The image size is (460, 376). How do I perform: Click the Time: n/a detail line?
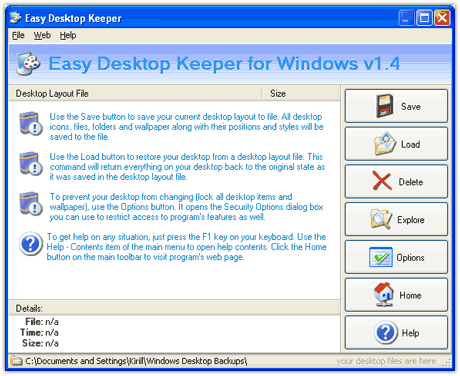[39, 332]
